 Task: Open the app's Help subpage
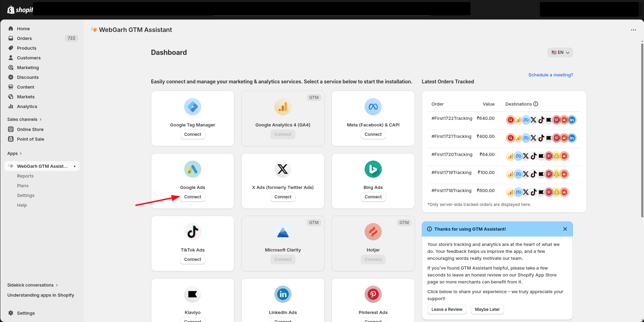[x=22, y=205]
